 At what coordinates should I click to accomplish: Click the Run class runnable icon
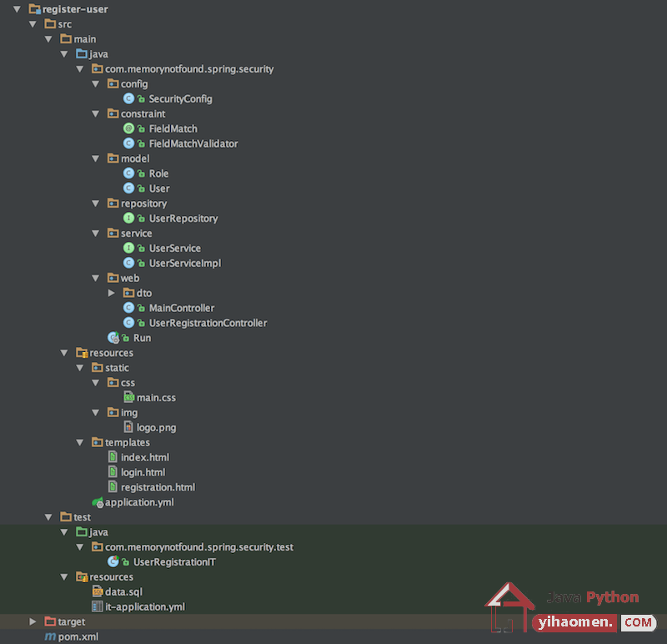click(113, 338)
